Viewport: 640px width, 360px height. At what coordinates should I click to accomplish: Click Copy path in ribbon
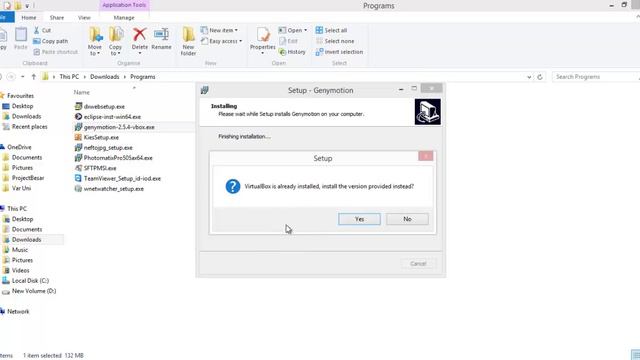[x=51, y=41]
